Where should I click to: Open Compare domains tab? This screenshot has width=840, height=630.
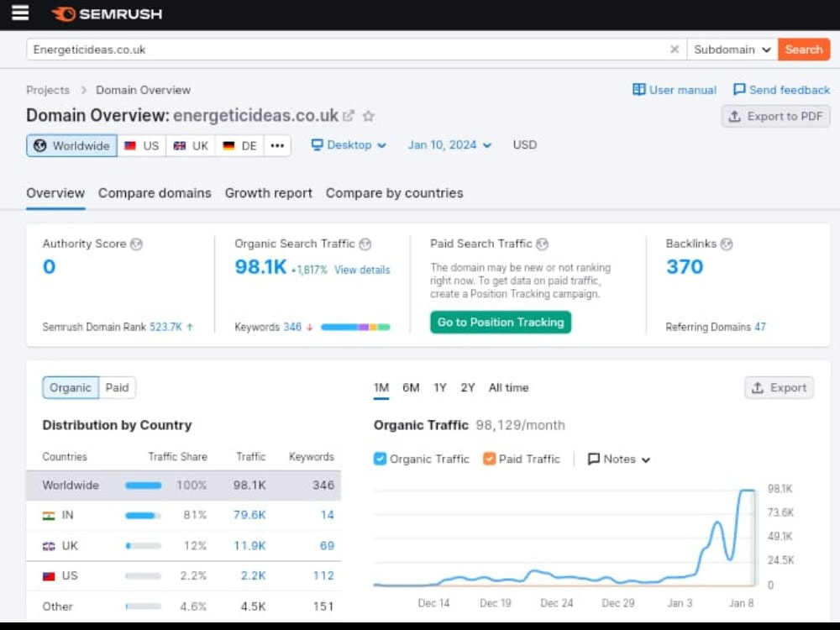(155, 193)
